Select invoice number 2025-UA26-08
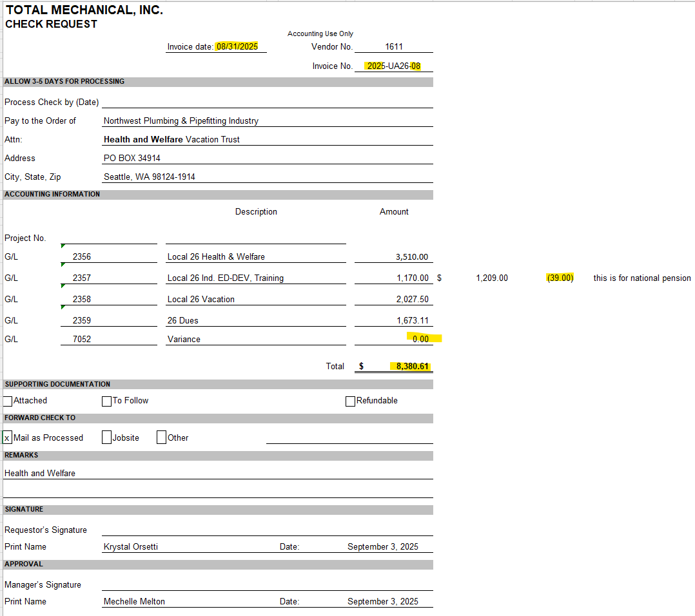Image resolution: width=695 pixels, height=616 pixels. pos(393,66)
